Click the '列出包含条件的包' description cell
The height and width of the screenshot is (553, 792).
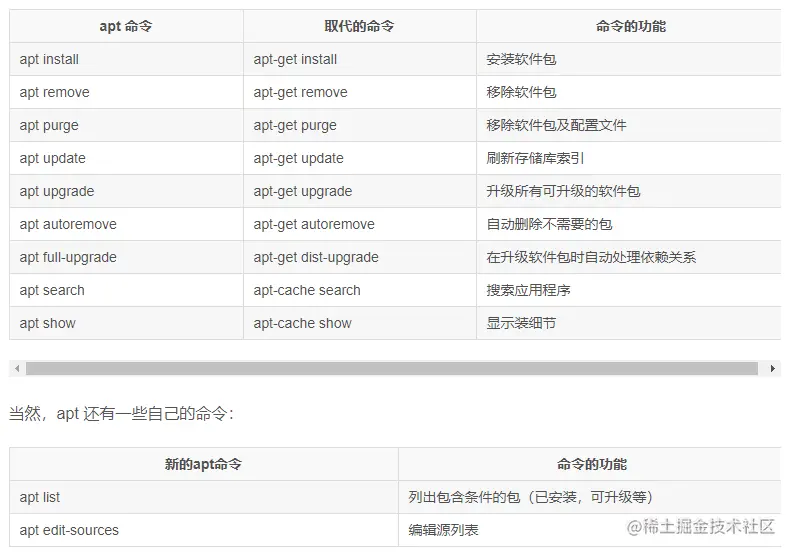590,497
